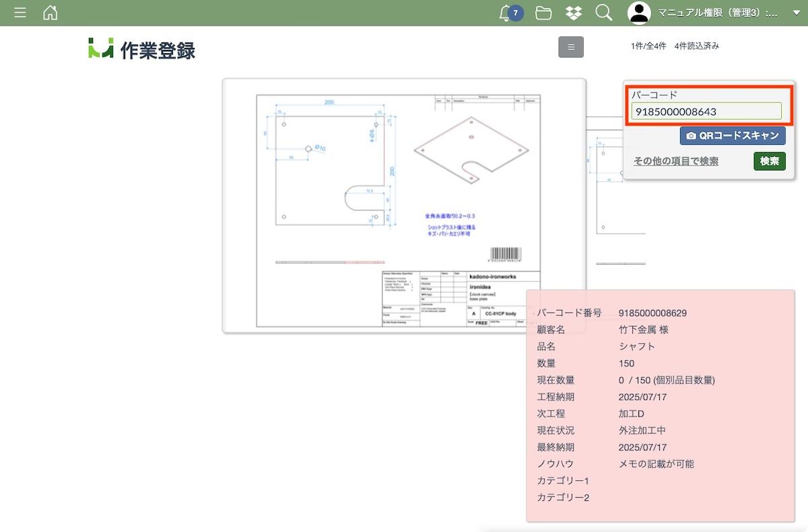Viewport: 808px width, 532px height.
Task: Click the barcode printed on the drawing
Action: [504, 255]
